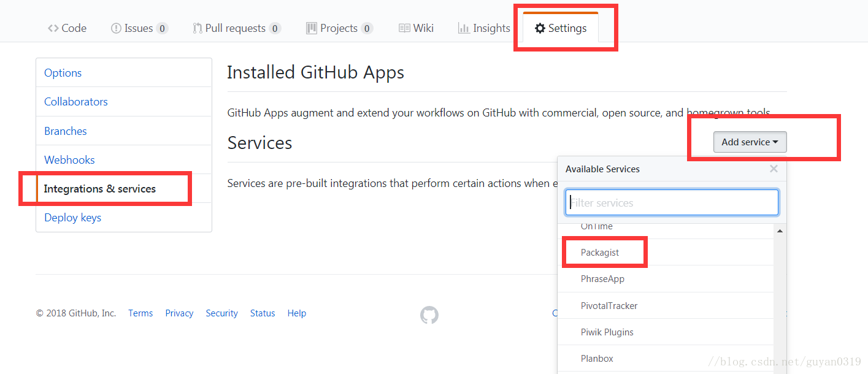
Task: Click the Issues exclamation icon
Action: (116, 28)
